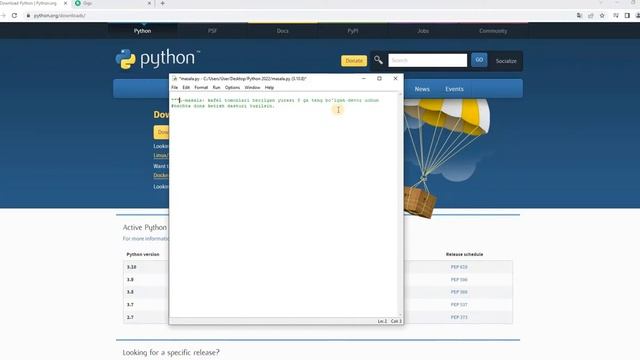Select the Community tab in top site nav
640x360 pixels.
(493, 31)
